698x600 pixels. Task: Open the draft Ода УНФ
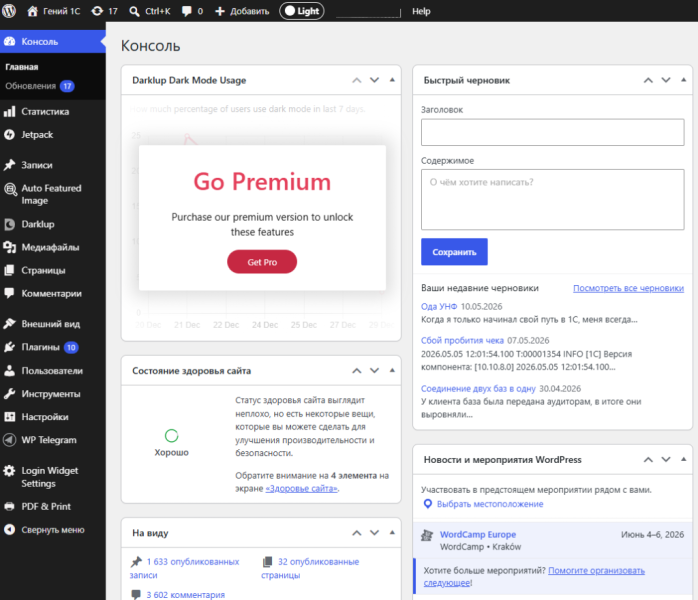(439, 306)
